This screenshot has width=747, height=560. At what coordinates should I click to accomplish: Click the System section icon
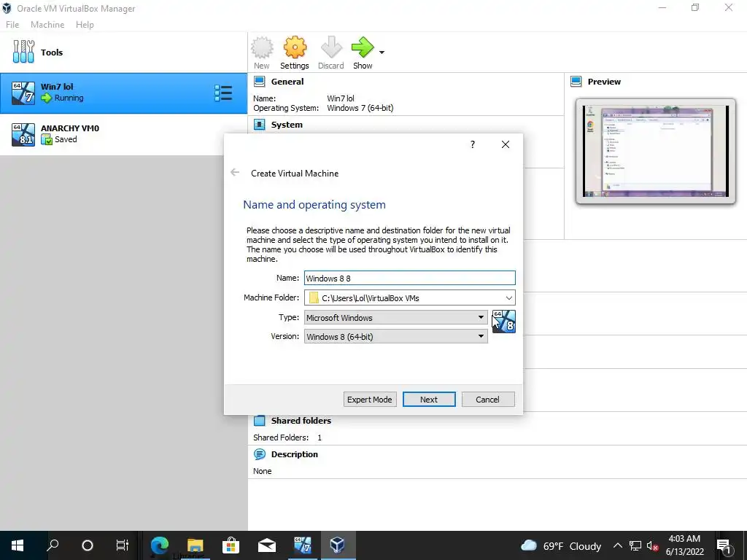[259, 125]
